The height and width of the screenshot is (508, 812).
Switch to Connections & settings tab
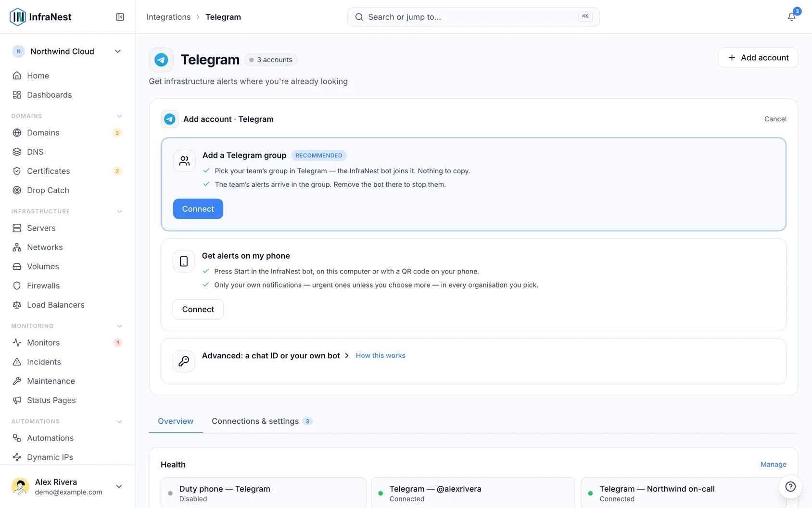pos(262,421)
